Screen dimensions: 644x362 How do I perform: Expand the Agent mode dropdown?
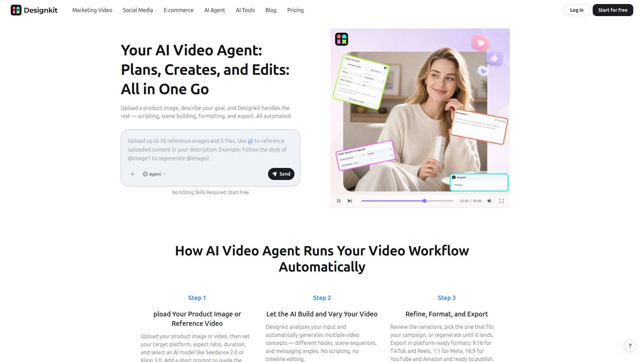point(154,174)
